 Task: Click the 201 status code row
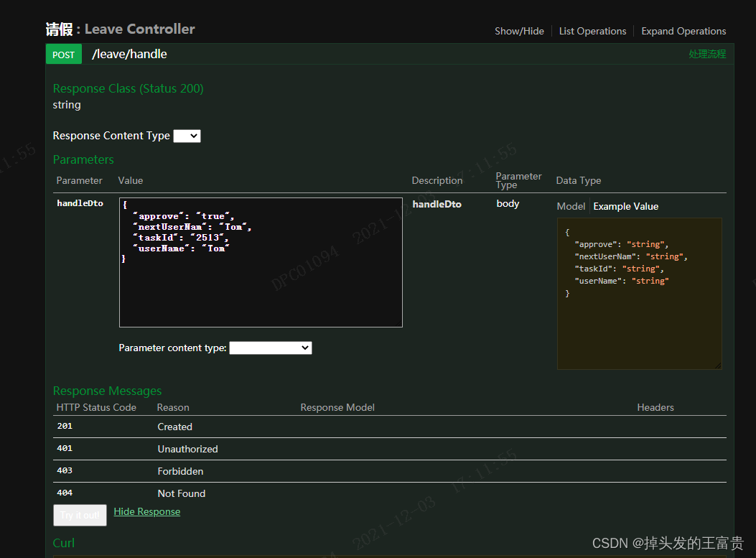click(390, 427)
